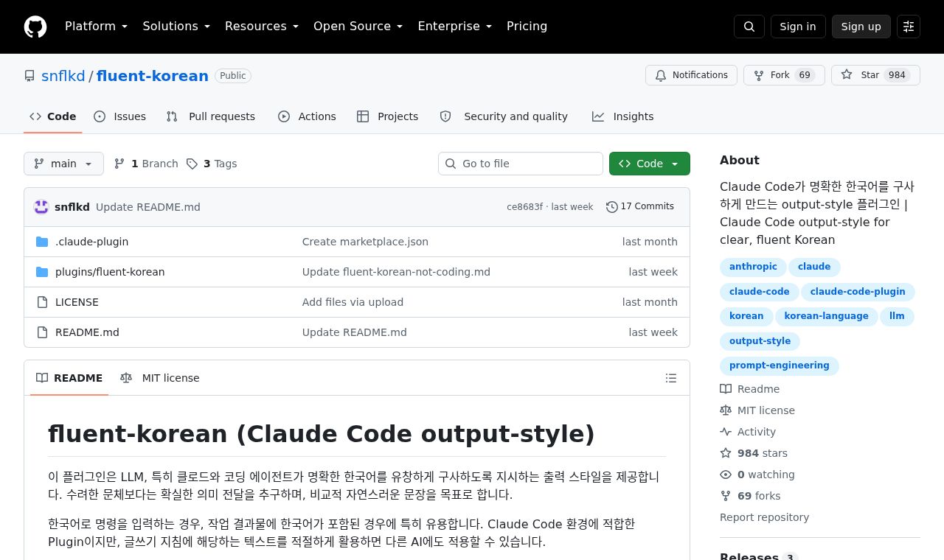Open the README outline list icon
This screenshot has height=560, width=944.
(x=671, y=378)
